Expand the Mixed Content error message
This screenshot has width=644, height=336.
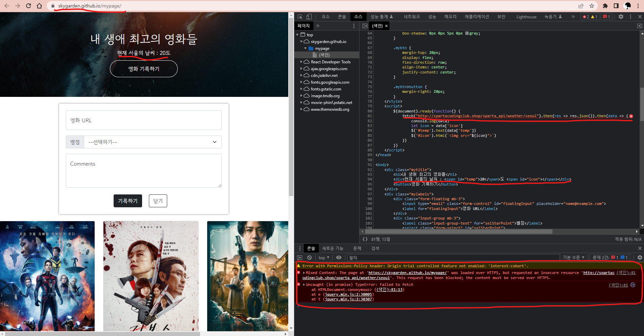pyautogui.click(x=304, y=273)
